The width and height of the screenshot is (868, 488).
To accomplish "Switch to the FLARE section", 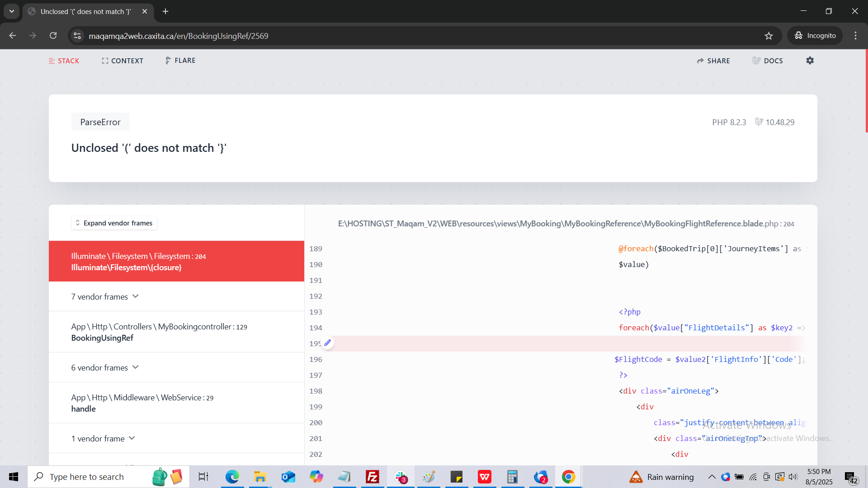I will tap(180, 61).
